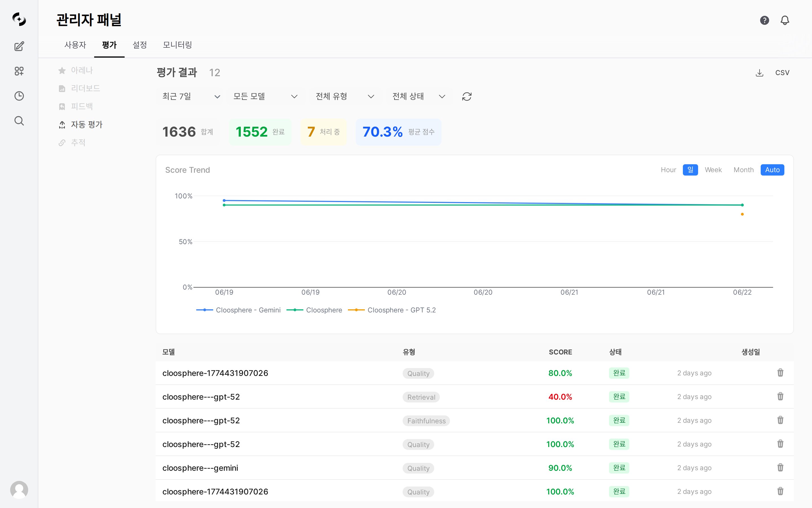
Task: Switch to the 평가 tab
Action: 109,45
